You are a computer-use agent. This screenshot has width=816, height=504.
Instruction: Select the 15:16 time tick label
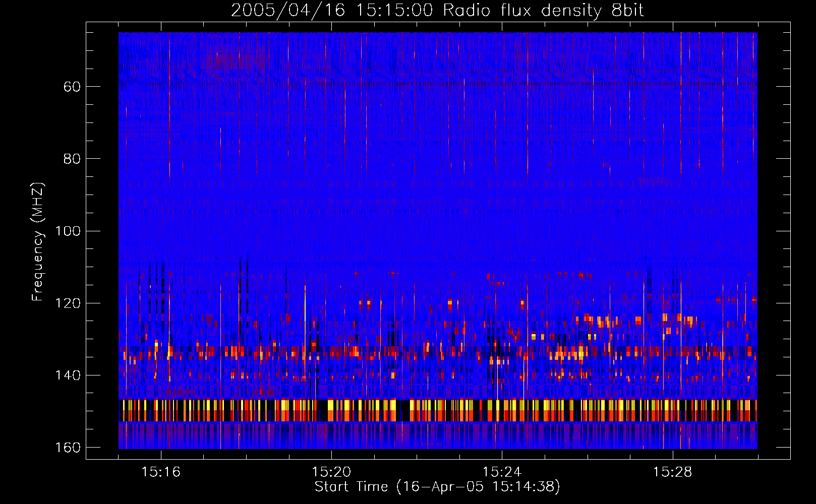161,472
